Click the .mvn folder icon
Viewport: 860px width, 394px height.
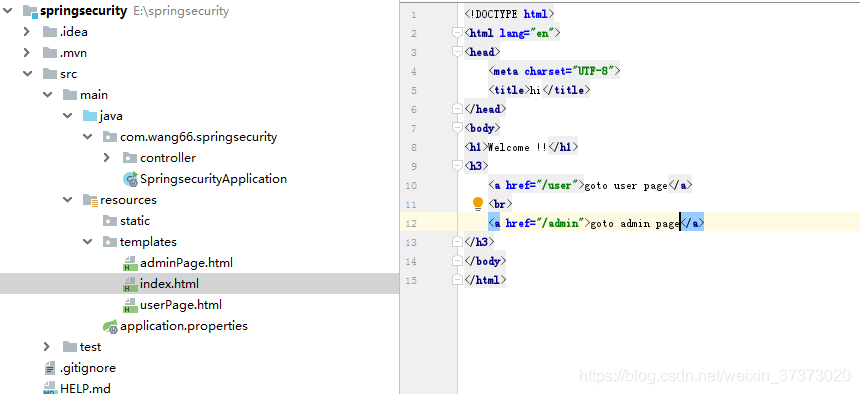click(50, 53)
